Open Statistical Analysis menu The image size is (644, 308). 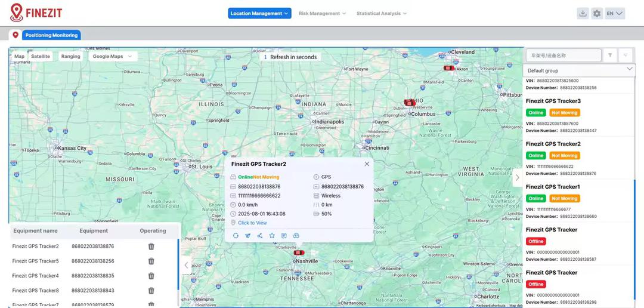(381, 13)
